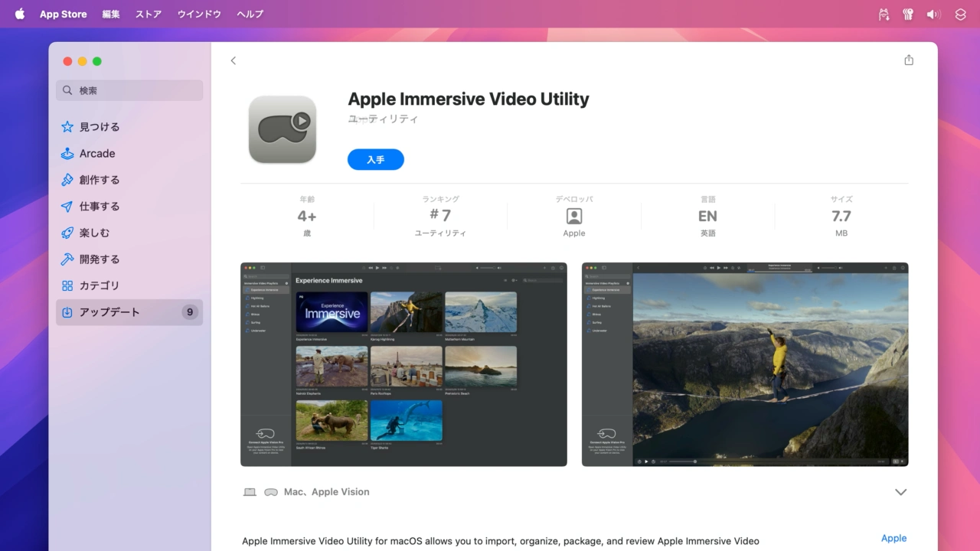Open カテゴリ (Categories) in the sidebar

coord(100,285)
